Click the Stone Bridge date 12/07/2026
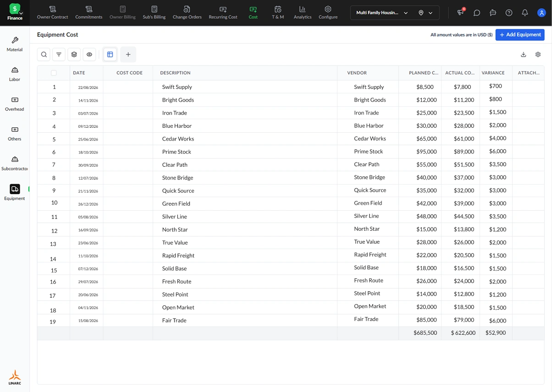The image size is (552, 392). click(88, 178)
